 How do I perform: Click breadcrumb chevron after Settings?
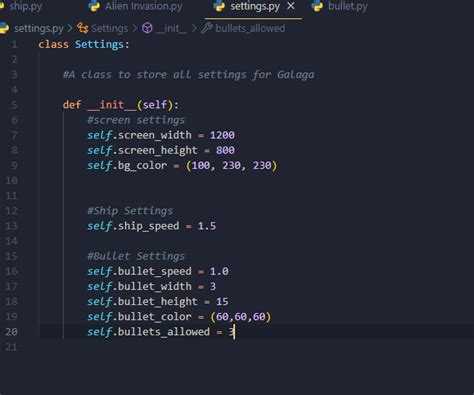(x=135, y=29)
